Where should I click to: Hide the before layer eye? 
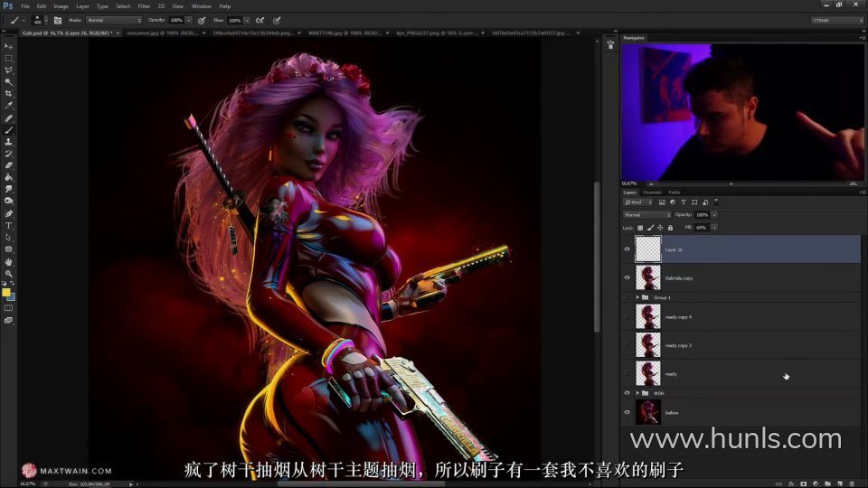point(627,412)
